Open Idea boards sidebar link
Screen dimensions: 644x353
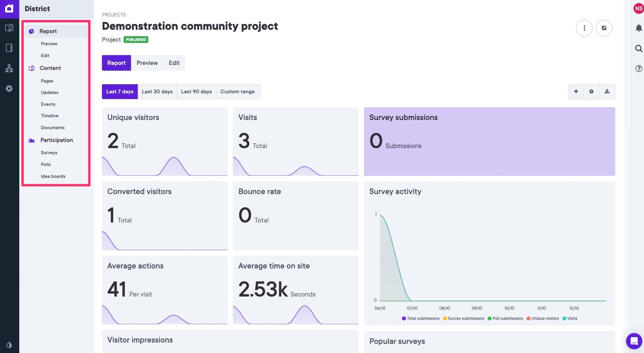pos(53,176)
